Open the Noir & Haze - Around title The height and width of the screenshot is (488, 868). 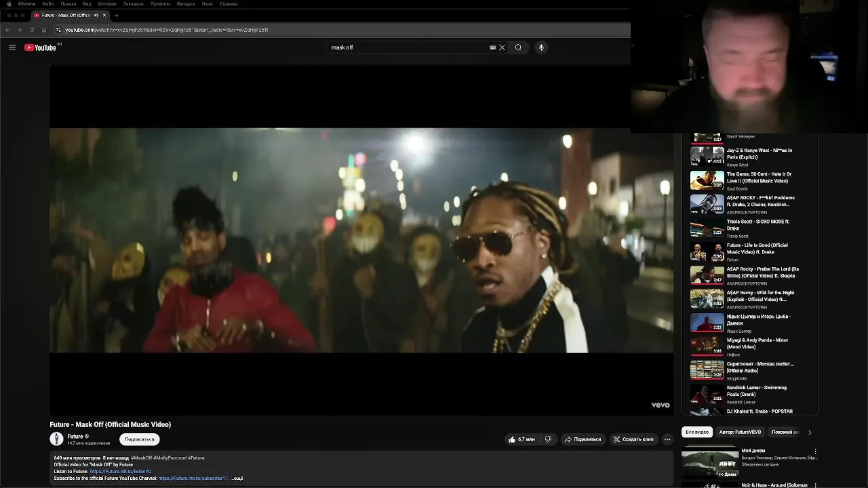click(774, 485)
